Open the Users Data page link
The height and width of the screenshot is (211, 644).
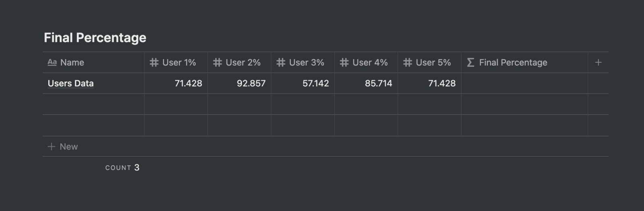tap(71, 83)
